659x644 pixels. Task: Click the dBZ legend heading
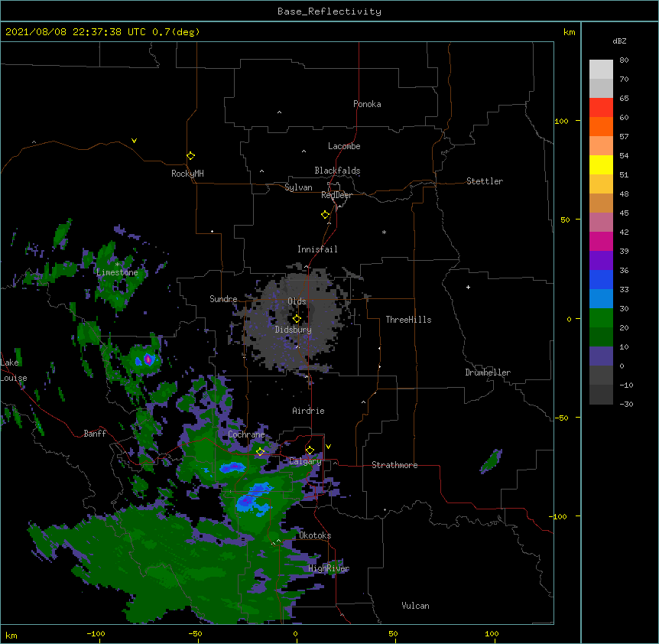[x=619, y=41]
